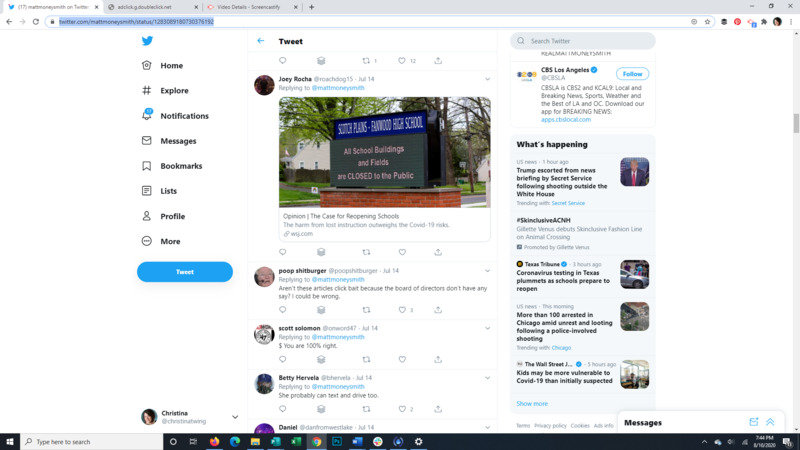Open the Scotch Plains school sign article image
Image resolution: width=800 pixels, height=450 pixels.
point(384,152)
